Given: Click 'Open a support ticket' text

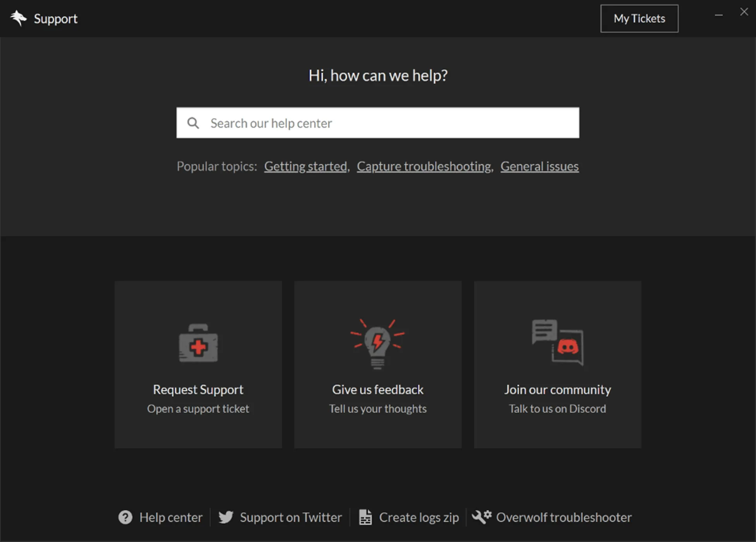Looking at the screenshot, I should [198, 409].
